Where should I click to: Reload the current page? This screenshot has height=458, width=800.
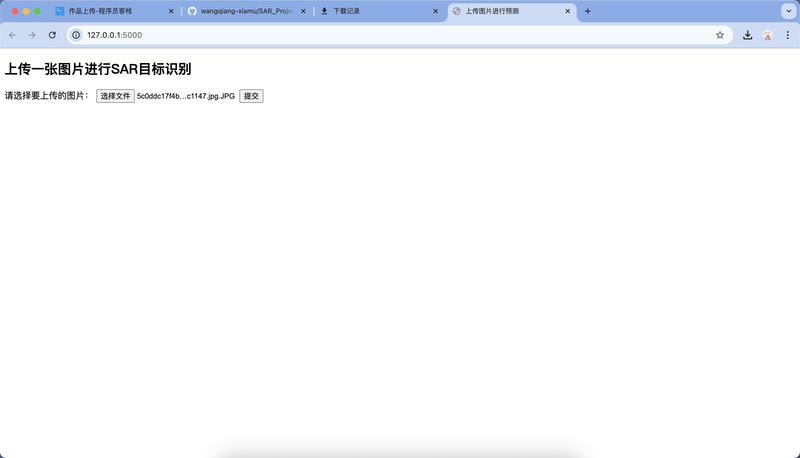click(x=52, y=35)
